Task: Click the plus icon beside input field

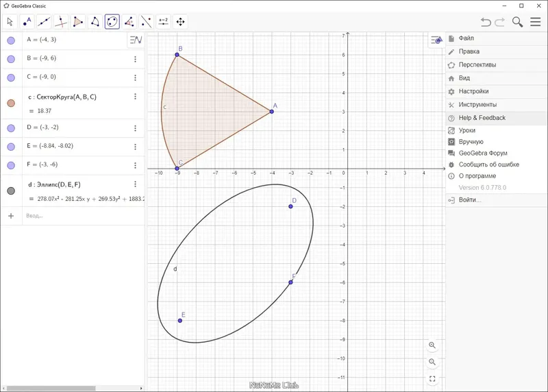Action: [x=11, y=216]
